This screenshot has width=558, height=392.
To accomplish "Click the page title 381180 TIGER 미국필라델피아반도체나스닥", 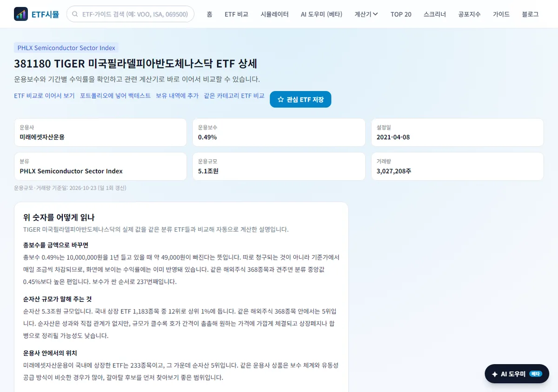I will (x=135, y=64).
